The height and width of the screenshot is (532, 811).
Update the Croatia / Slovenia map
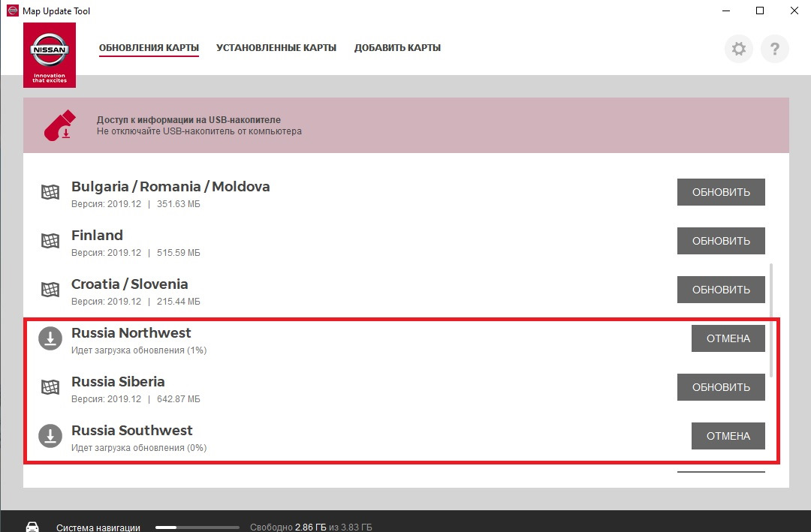tap(721, 290)
